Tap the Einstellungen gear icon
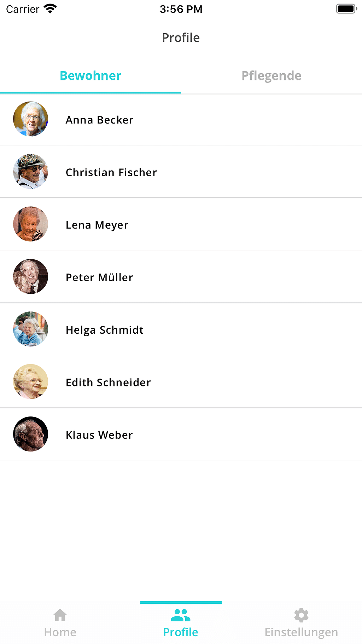362x644 pixels. (301, 615)
